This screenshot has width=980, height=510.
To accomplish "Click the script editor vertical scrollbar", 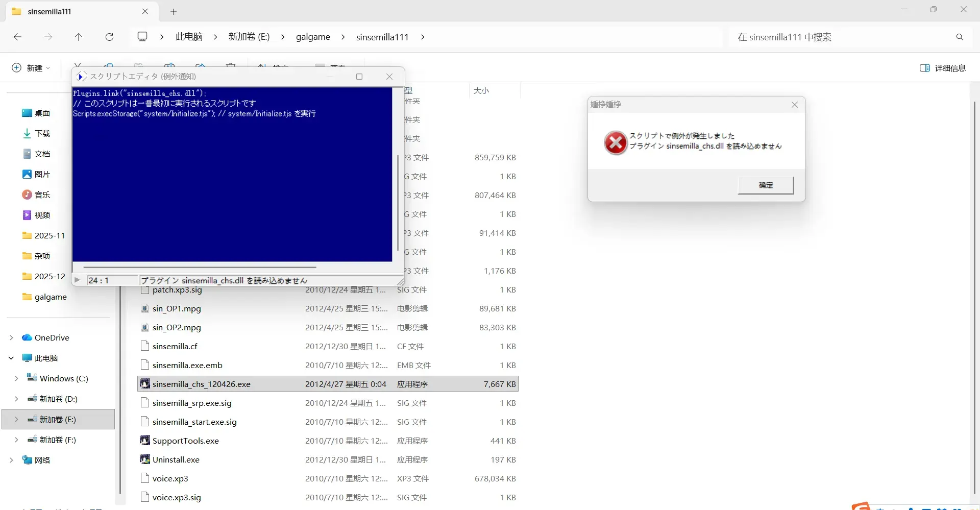I will [x=398, y=203].
